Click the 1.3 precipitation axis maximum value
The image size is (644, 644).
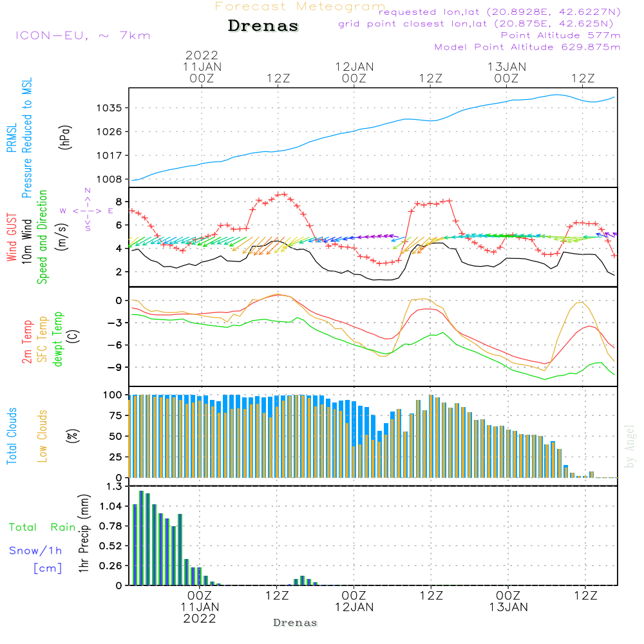point(114,487)
